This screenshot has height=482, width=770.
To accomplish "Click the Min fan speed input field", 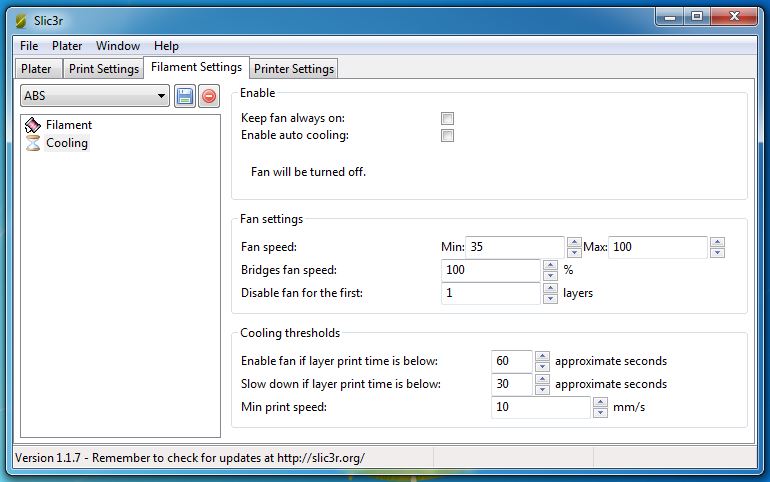I will pyautogui.click(x=515, y=247).
